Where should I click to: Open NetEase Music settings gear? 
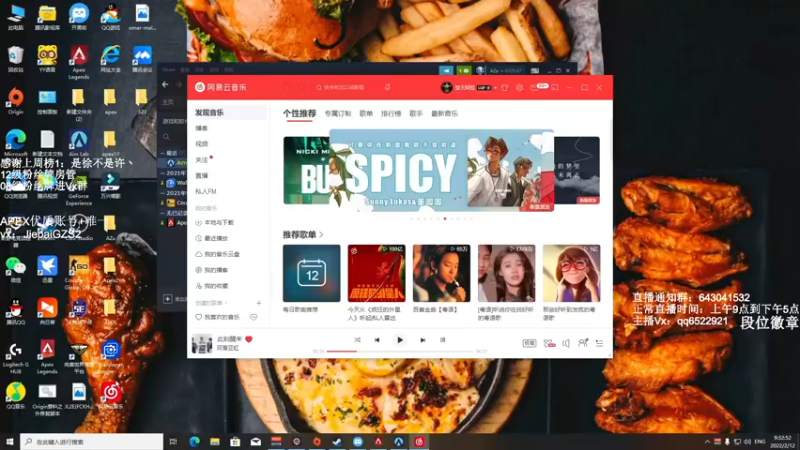[x=519, y=88]
